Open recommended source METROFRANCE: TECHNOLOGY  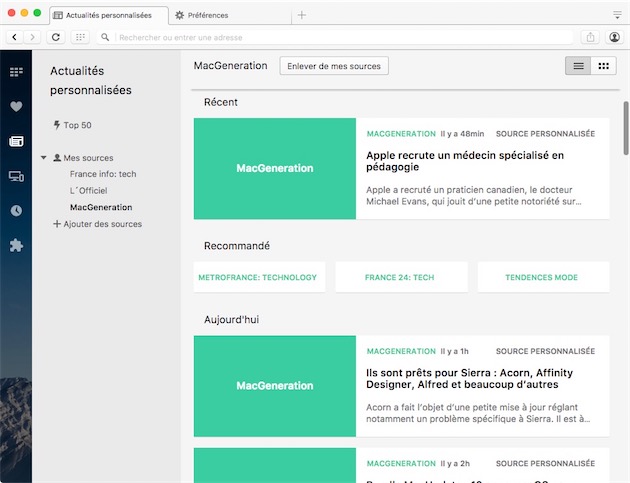point(260,277)
